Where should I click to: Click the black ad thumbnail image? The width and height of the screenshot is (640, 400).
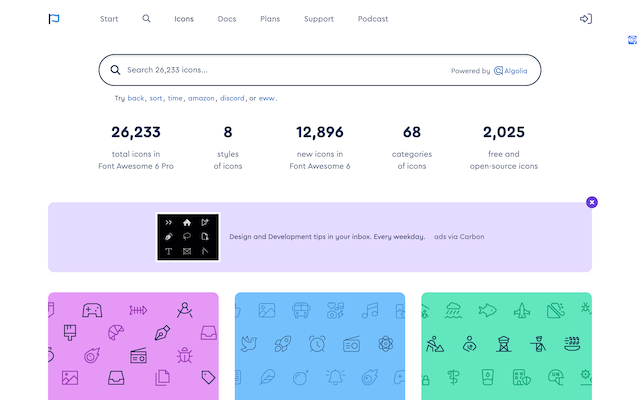coord(188,237)
